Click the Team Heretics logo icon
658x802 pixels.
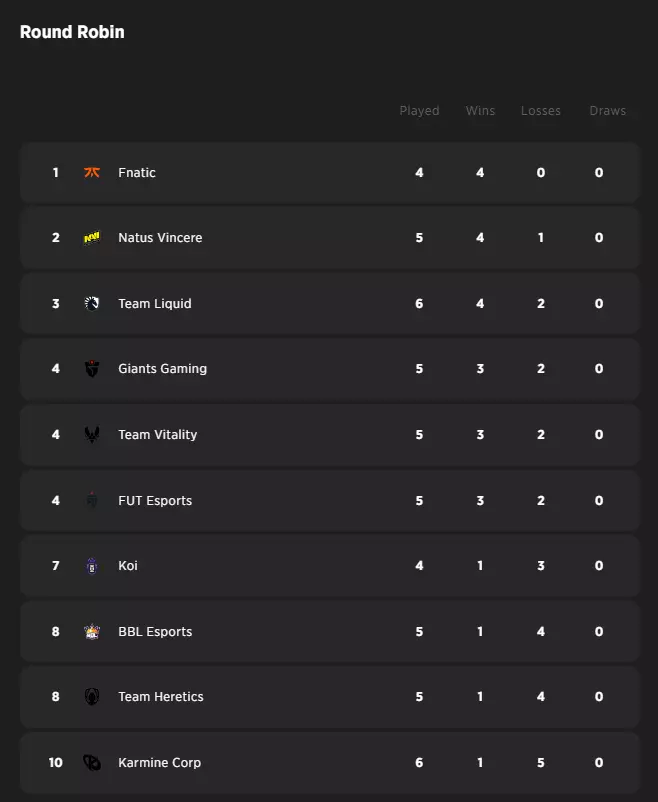pyautogui.click(x=92, y=697)
